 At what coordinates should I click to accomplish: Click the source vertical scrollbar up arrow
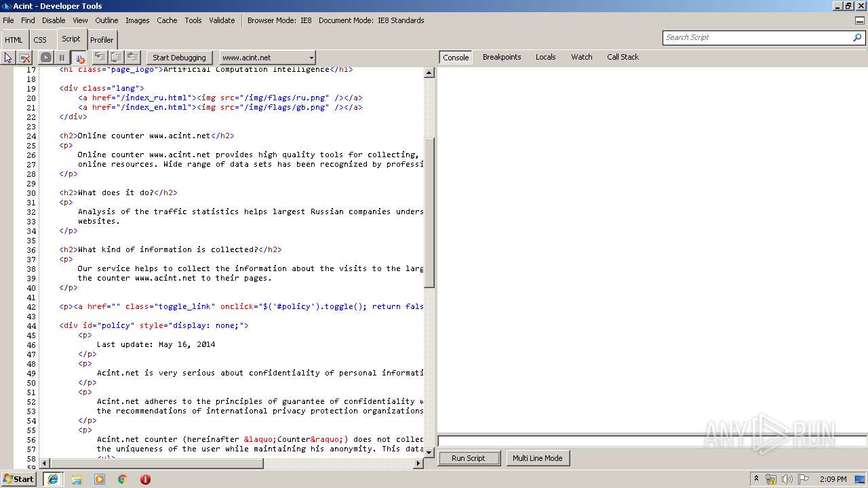pos(429,73)
